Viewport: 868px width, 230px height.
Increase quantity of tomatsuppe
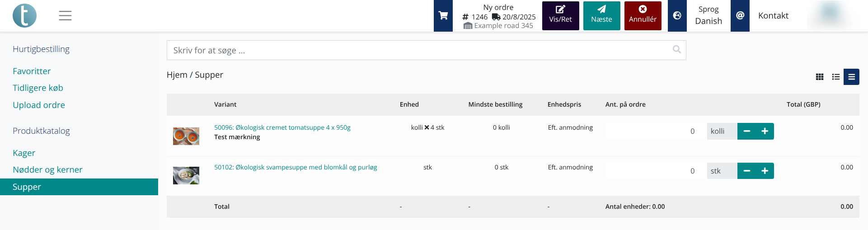point(765,131)
